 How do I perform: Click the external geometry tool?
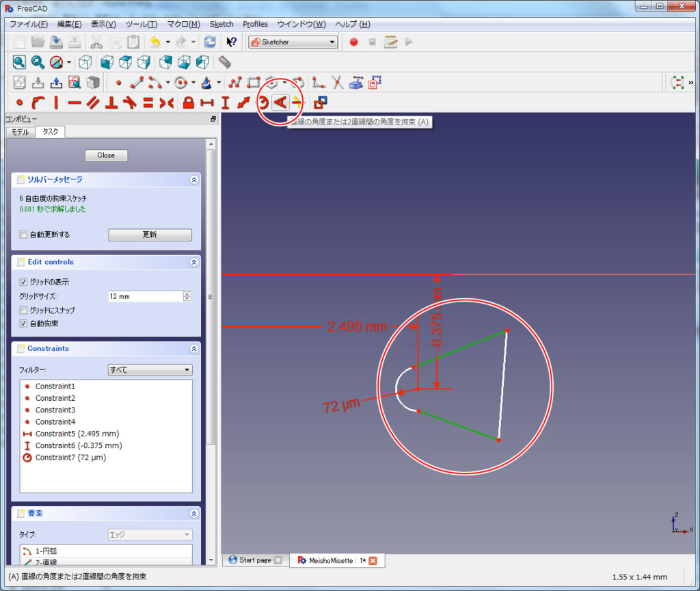click(x=355, y=83)
